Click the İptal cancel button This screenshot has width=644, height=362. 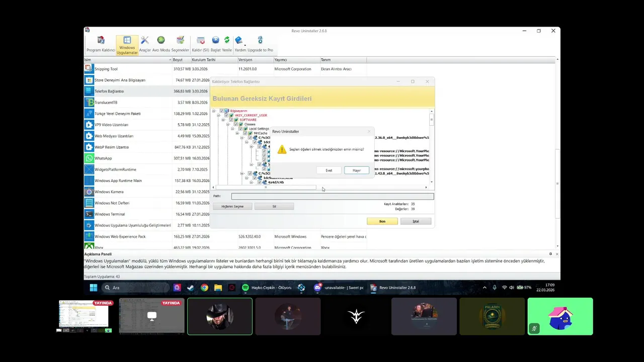[416, 221]
